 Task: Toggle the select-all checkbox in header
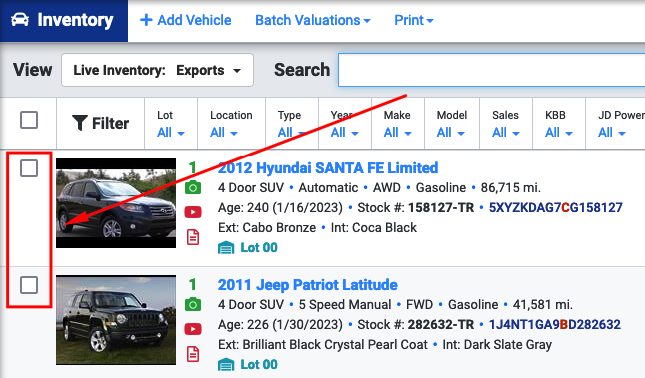point(29,120)
